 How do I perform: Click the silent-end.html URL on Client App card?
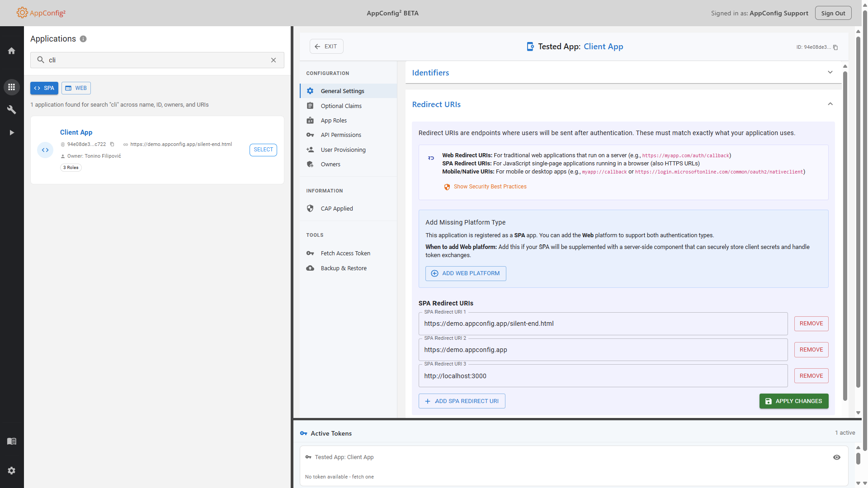tap(181, 144)
